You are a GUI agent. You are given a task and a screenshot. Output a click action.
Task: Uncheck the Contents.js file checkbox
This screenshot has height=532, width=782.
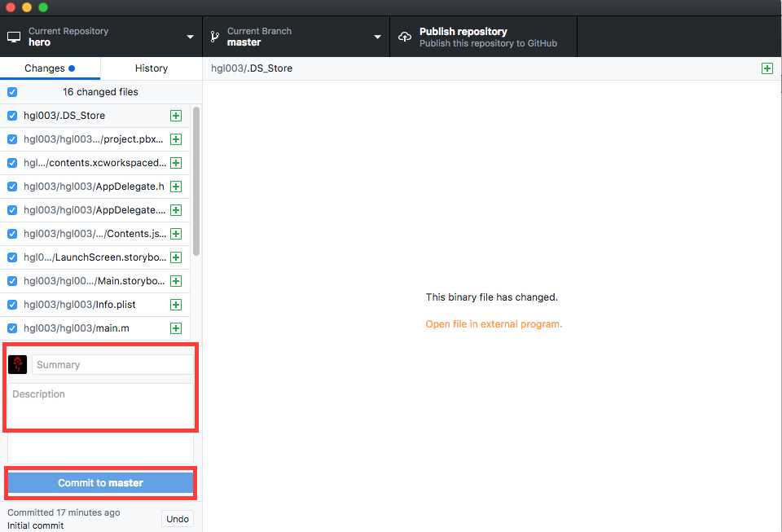pyautogui.click(x=12, y=234)
